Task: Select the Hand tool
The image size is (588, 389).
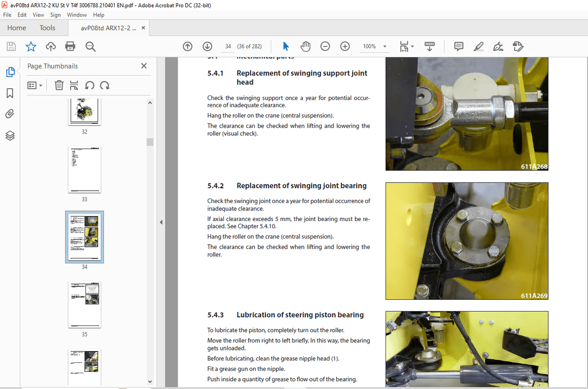Action: pyautogui.click(x=305, y=46)
